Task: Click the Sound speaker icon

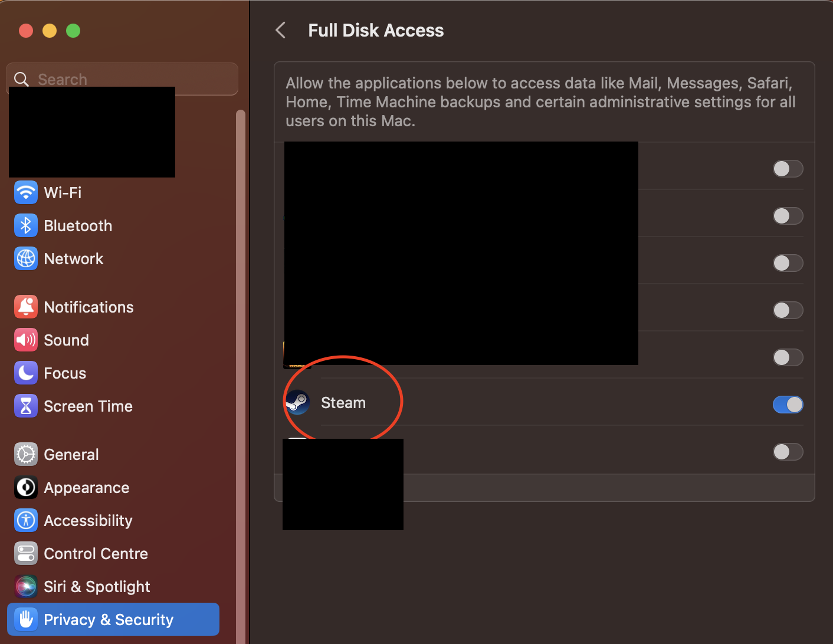Action: coord(26,340)
